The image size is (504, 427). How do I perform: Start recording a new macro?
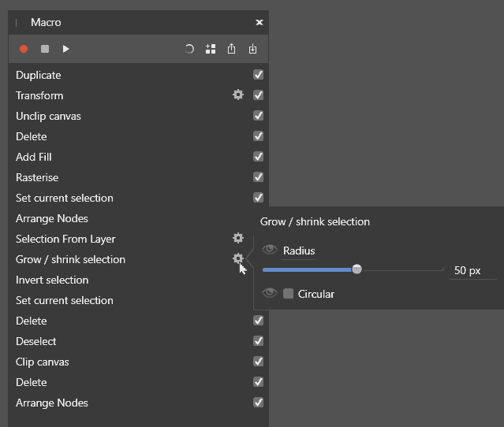click(x=24, y=49)
